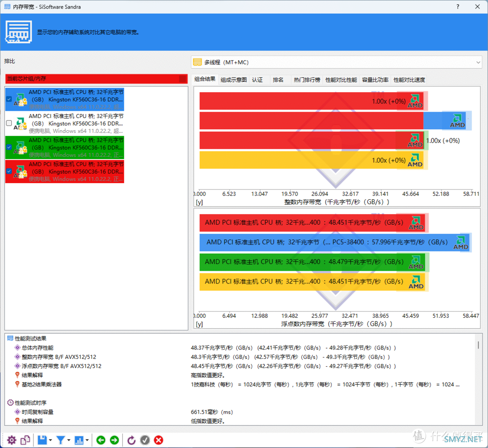Click the blue filter funnel icon
Image resolution: width=488 pixels, height=448 pixels.
pyautogui.click(x=61, y=440)
